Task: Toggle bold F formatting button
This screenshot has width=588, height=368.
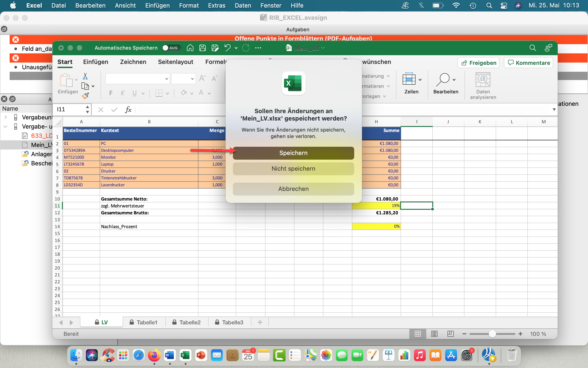Action: [111, 93]
